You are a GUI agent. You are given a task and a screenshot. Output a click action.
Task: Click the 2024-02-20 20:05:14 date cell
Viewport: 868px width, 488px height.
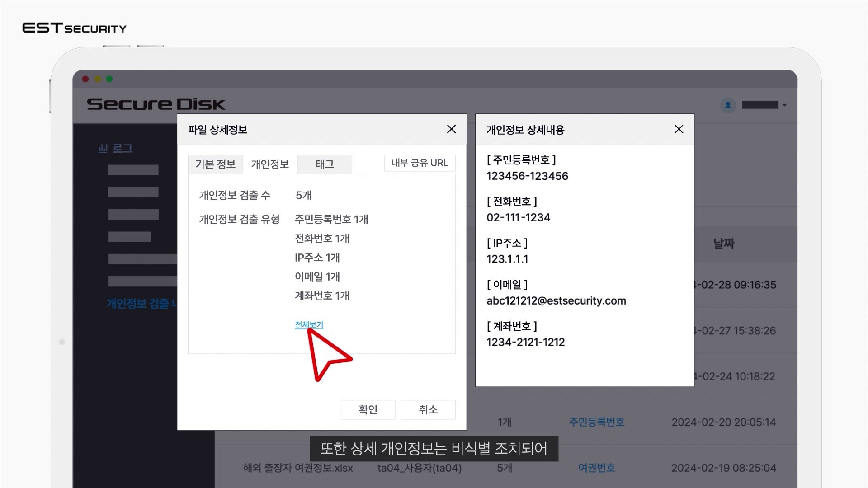(724, 422)
